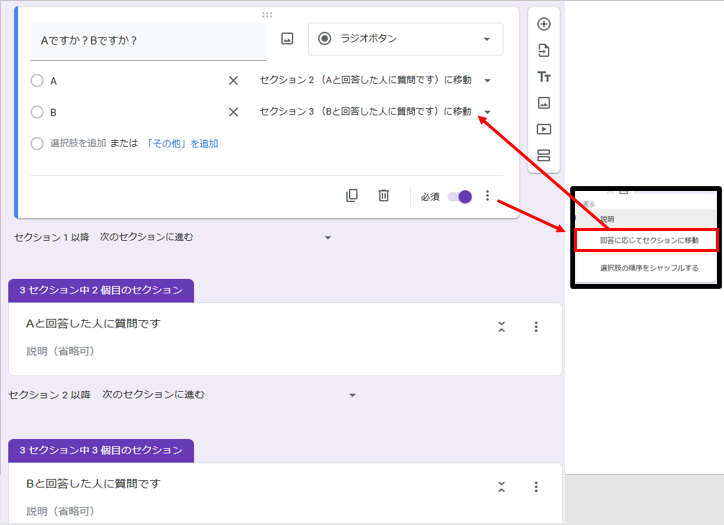This screenshot has width=724, height=525.
Task: Add an image from the side toolbar
Action: click(543, 103)
